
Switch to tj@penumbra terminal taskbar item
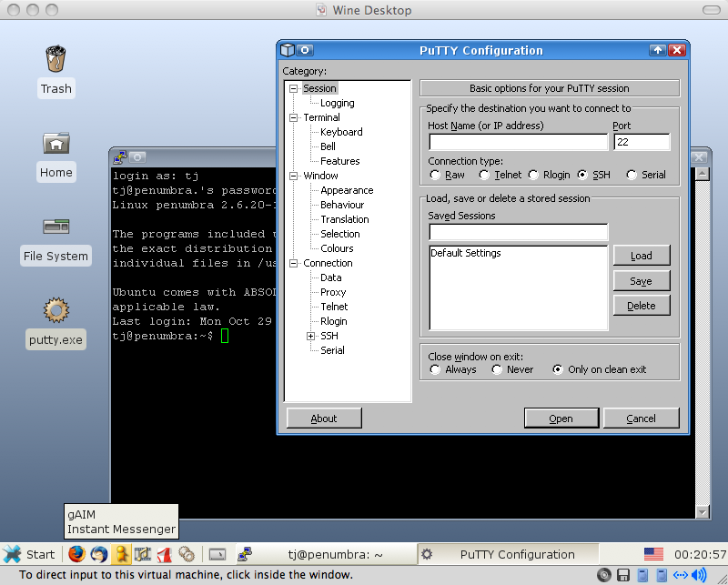click(323, 554)
